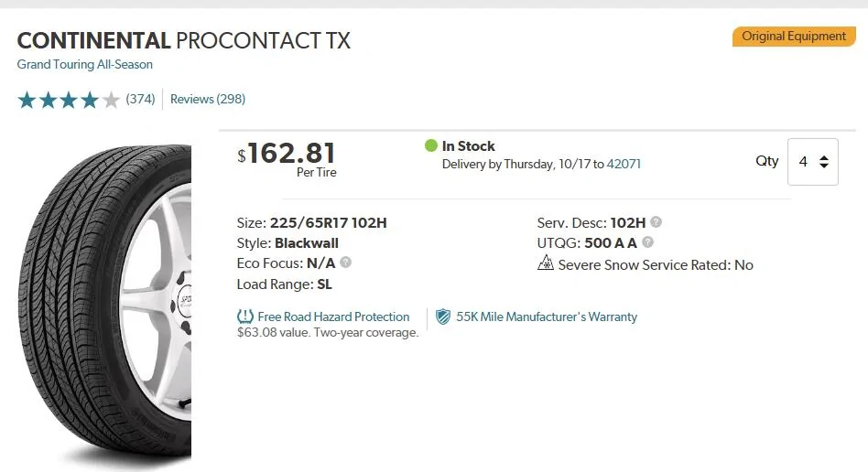Open 55K Mile Manufacturer's Warranty link
The height and width of the screenshot is (472, 868).
[x=547, y=316]
